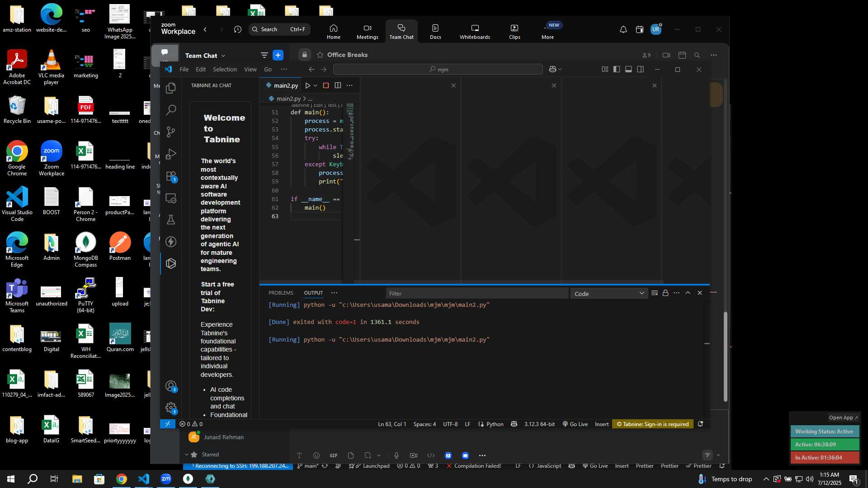This screenshot has width=868, height=488.
Task: Create new chat with plus button
Action: (x=278, y=55)
